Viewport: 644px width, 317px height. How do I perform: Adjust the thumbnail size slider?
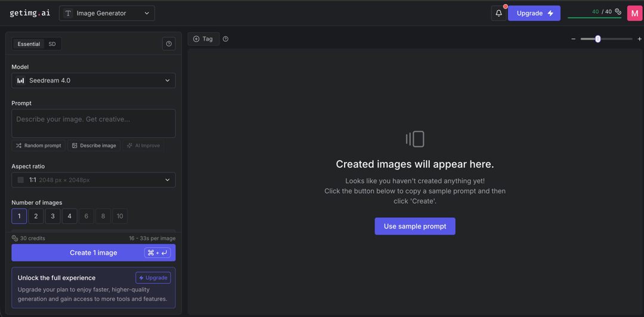[x=598, y=39]
